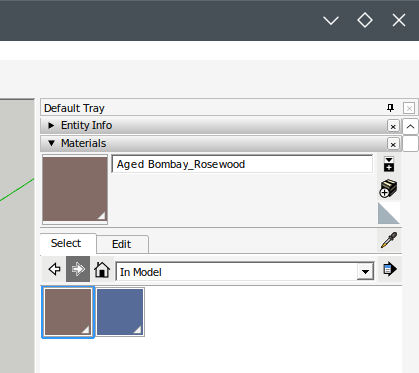Switch to the Select tab
The image size is (419, 373).
coord(68,243)
